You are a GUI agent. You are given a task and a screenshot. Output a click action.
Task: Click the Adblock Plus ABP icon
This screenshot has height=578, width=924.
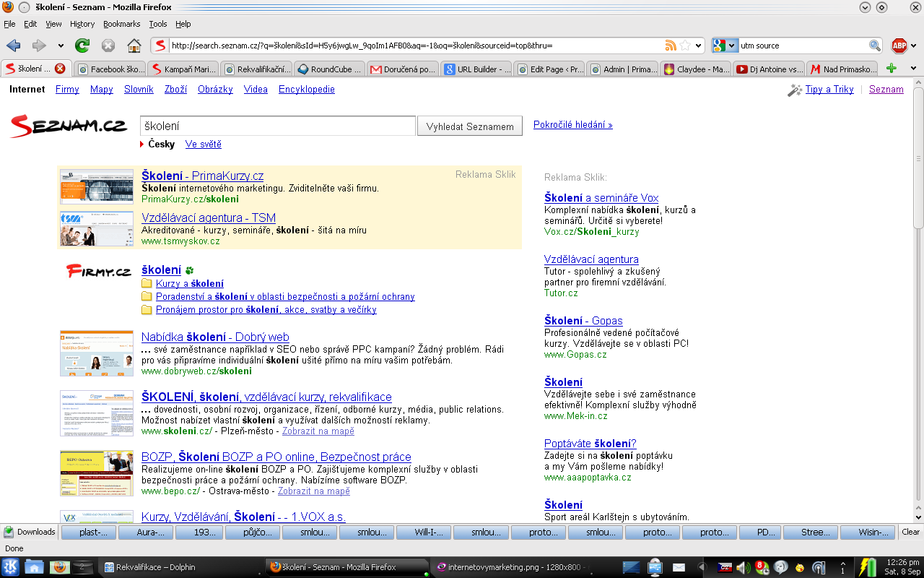click(x=899, y=46)
